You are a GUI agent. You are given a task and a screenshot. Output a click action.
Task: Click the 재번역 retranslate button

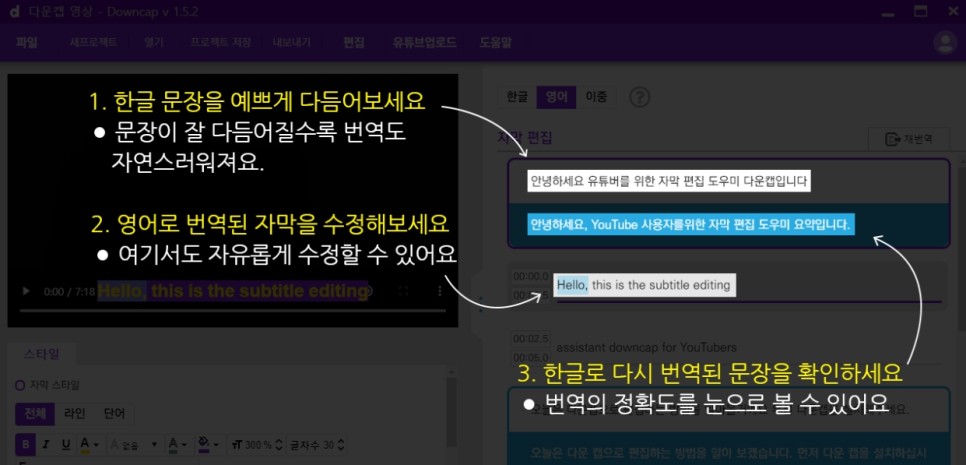(x=908, y=139)
